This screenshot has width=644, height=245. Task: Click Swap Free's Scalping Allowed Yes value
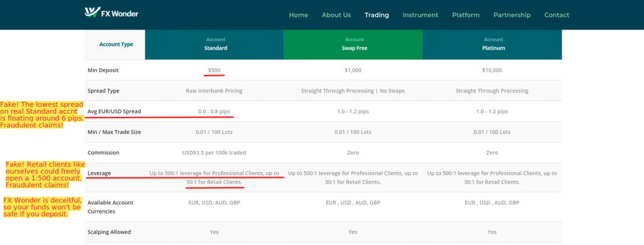tap(353, 232)
